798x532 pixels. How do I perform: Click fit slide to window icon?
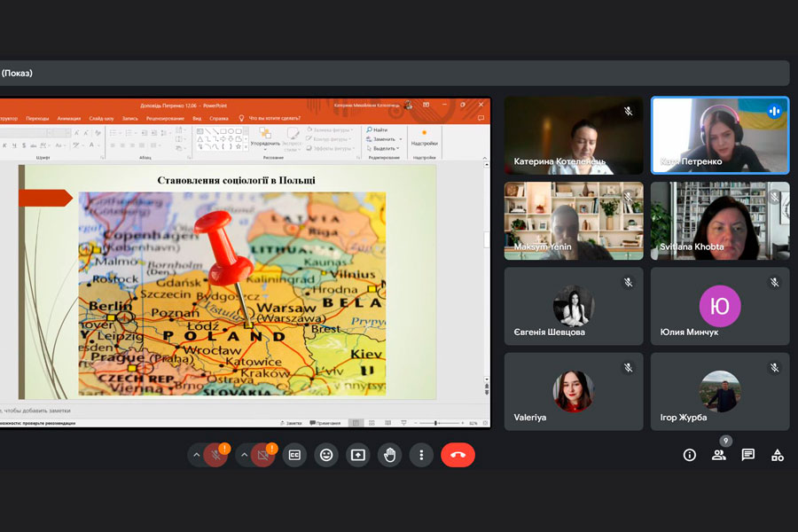(485, 423)
